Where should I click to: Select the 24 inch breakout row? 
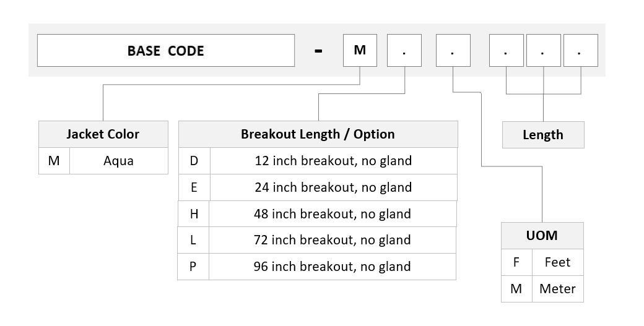point(318,187)
